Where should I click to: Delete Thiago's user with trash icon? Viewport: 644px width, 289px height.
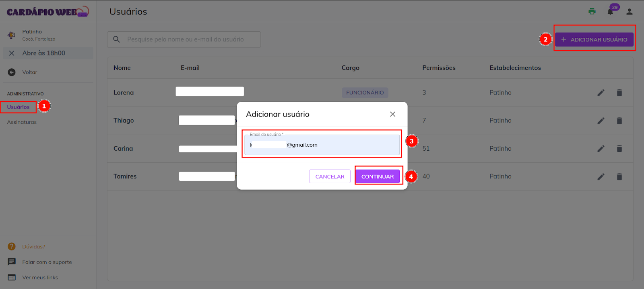tap(619, 121)
